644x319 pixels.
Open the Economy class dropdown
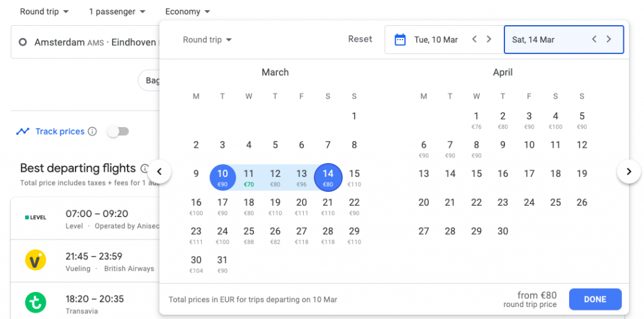187,11
